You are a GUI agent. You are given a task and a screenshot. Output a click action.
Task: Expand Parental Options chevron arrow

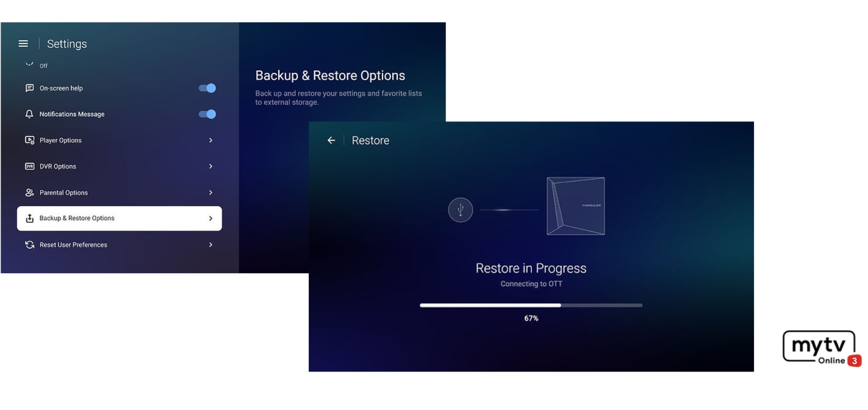click(x=210, y=193)
